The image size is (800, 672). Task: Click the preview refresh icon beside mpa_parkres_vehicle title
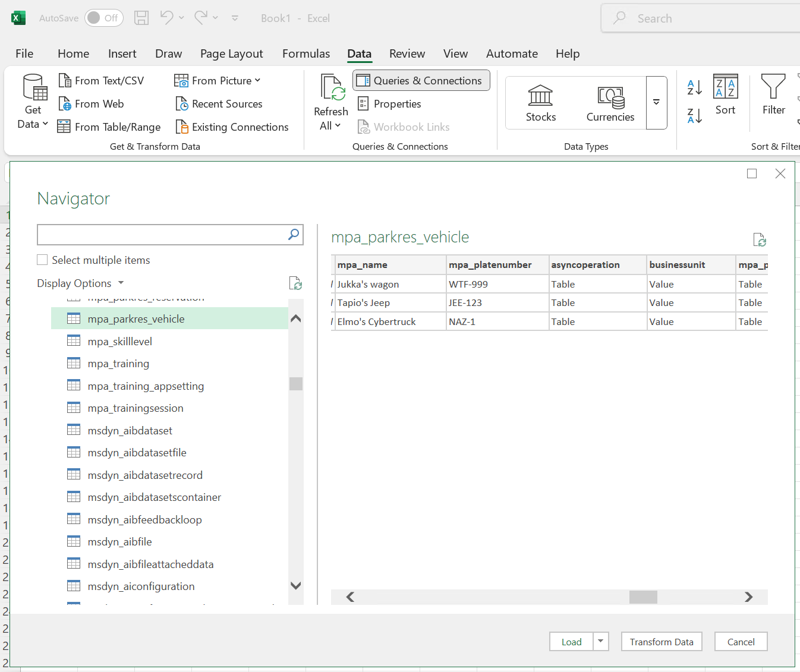760,239
